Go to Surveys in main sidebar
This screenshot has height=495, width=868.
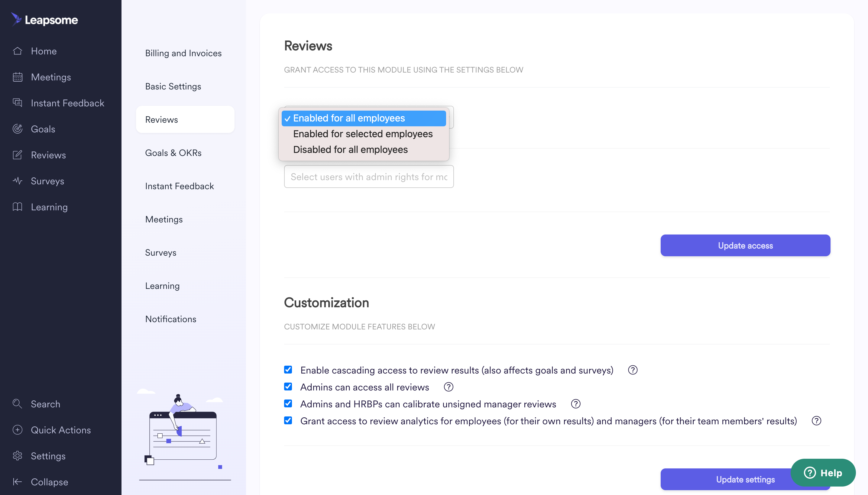coord(47,181)
